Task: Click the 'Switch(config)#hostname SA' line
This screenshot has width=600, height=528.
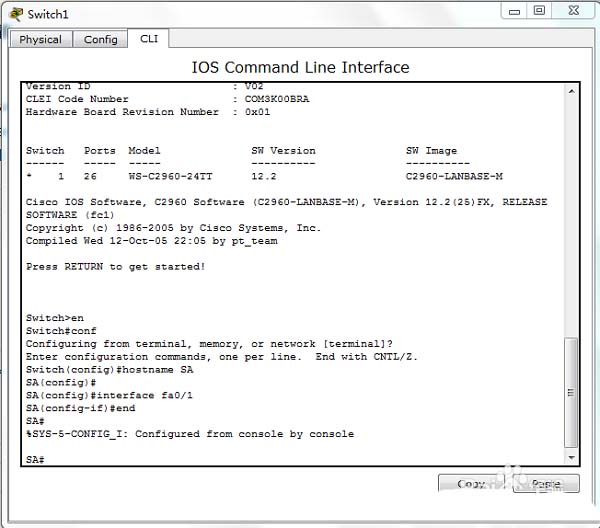Action: [x=109, y=370]
